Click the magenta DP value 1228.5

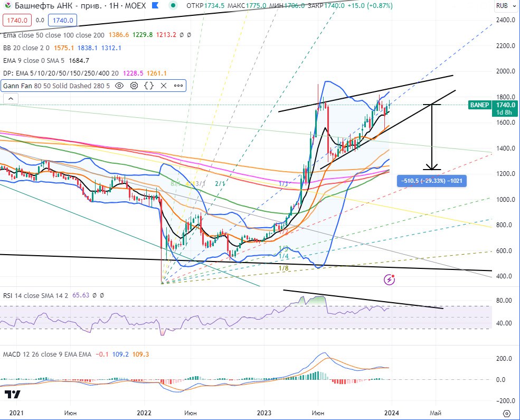click(x=133, y=73)
